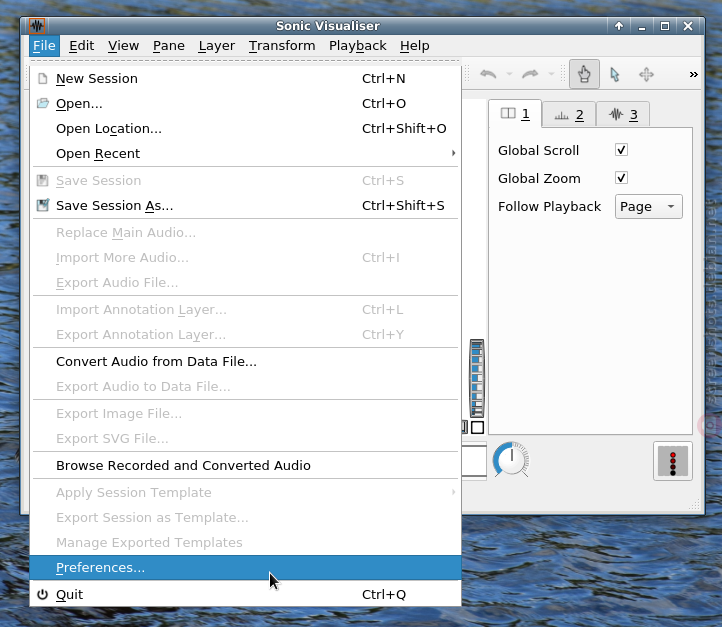Select Open Location... menu entry
The width and height of the screenshot is (722, 627).
coord(245,128)
